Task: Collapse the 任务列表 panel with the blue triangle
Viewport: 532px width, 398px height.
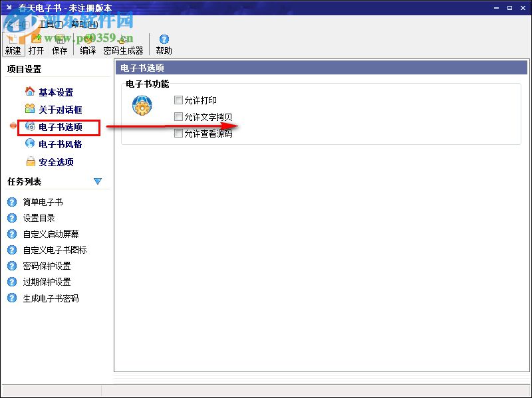Action: pos(98,181)
